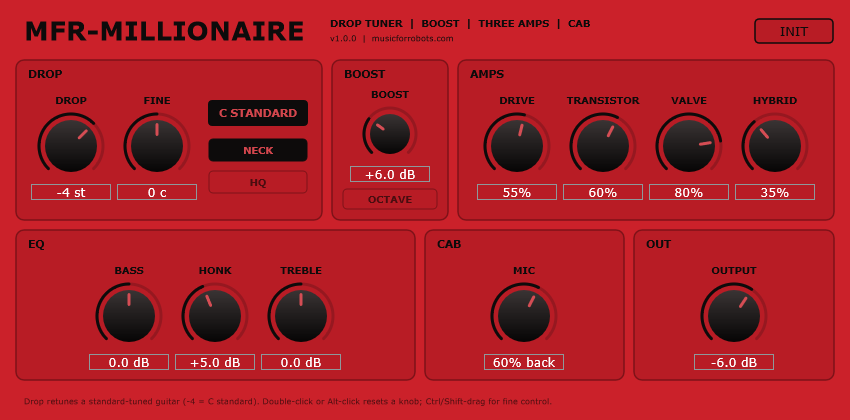This screenshot has height=420, width=850.
Task: Click the v1.0.0 version text
Action: [x=343, y=38]
